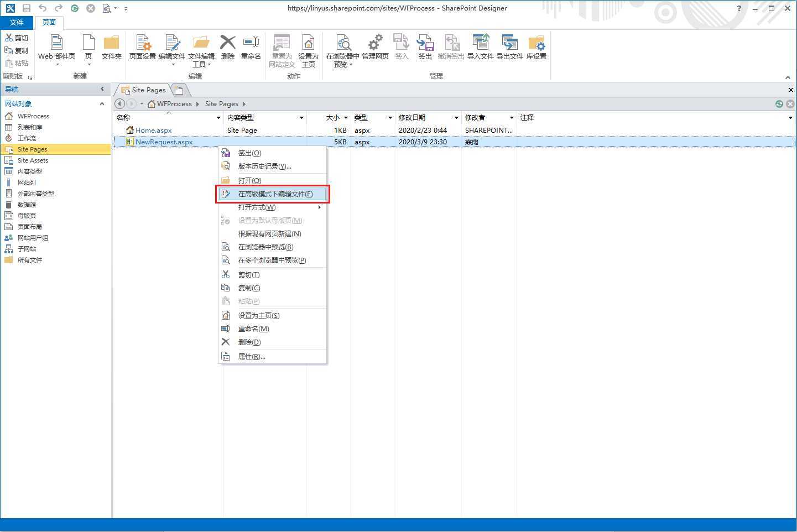
Task: Click the 重命名 ribbon button
Action: point(251,48)
